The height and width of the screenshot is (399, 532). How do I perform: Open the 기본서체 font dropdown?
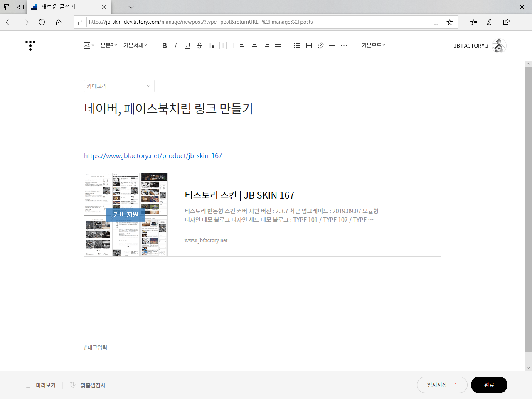point(135,45)
